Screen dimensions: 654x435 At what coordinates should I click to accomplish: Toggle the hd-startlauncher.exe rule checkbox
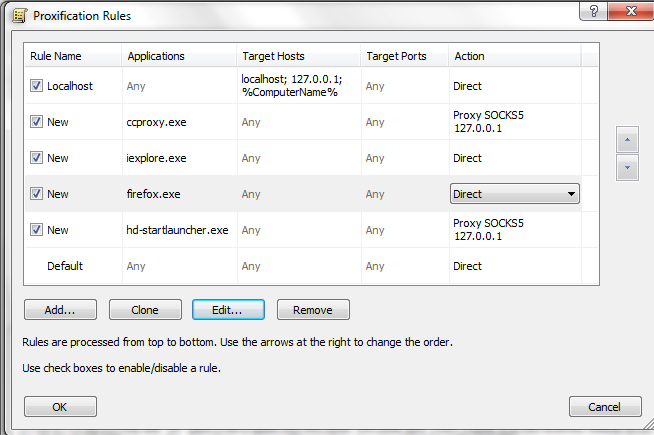click(36, 229)
